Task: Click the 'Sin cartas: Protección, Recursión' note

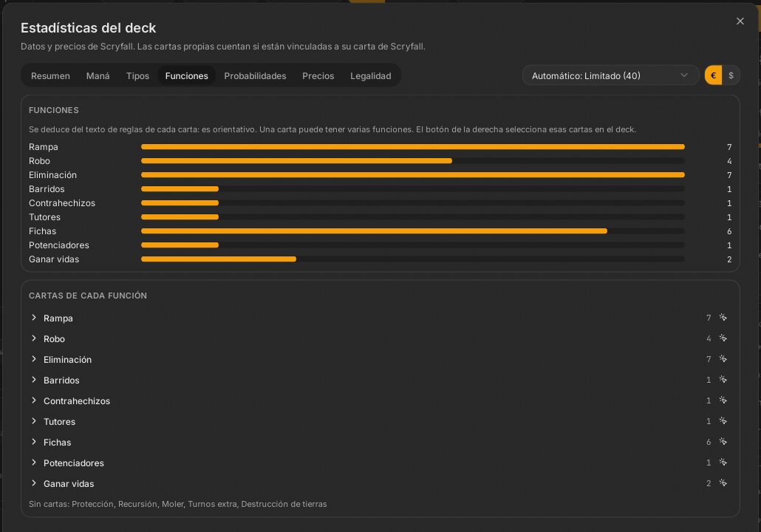Action: pyautogui.click(x=177, y=504)
